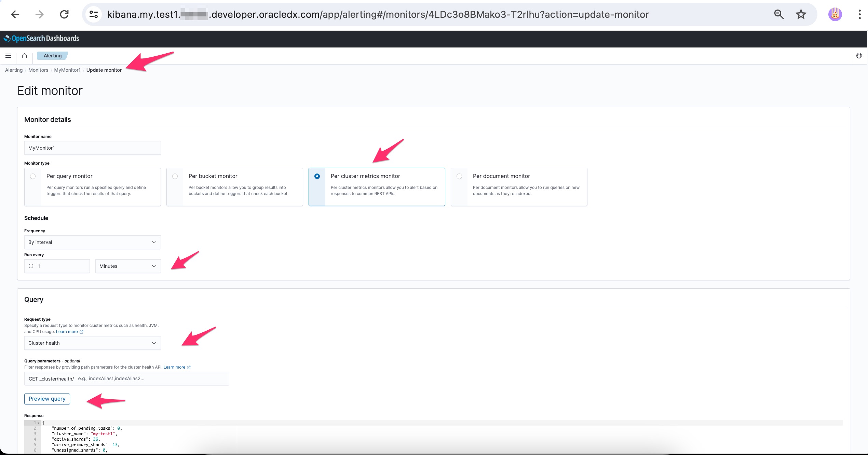Screen dimensions: 868x455
Task: Click the MyMonitor1 breadcrumb
Action: click(67, 70)
